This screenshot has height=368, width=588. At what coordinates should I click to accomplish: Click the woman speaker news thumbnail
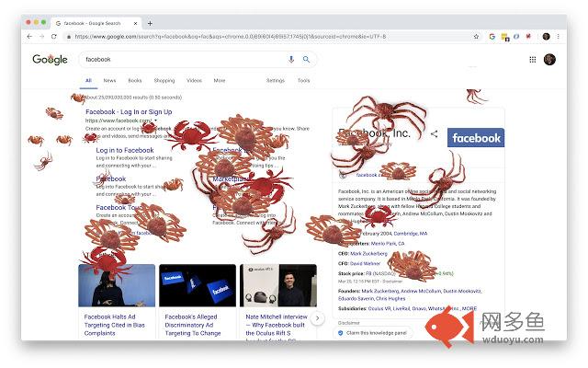click(117, 285)
